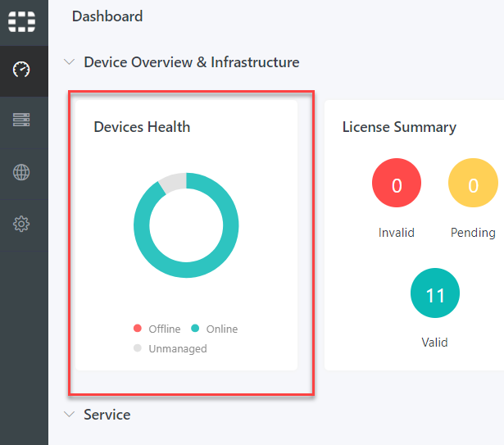Click the Valid label text

point(434,342)
